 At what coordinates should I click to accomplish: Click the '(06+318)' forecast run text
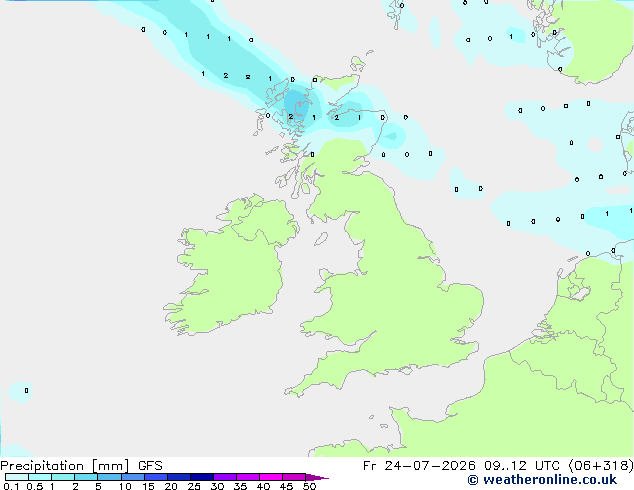(601, 466)
